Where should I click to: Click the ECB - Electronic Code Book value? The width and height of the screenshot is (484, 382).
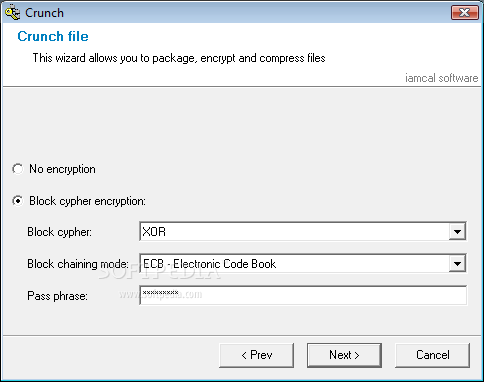(x=209, y=264)
